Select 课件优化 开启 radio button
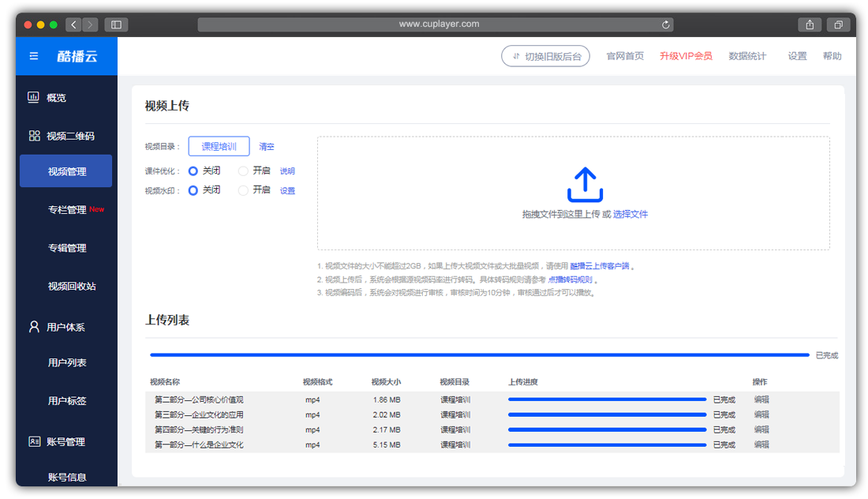Image resolution: width=868 pixels, height=499 pixels. click(x=243, y=171)
